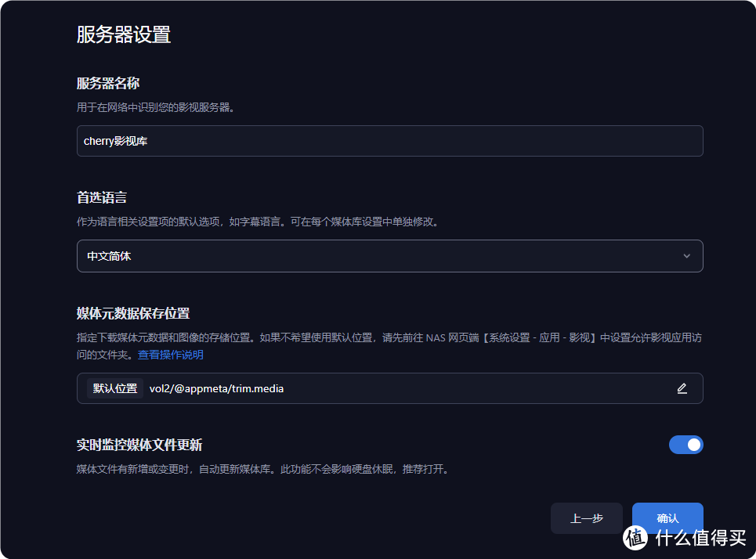The height and width of the screenshot is (559, 756).
Task: Click the 首选语言 section label
Action: pos(102,198)
